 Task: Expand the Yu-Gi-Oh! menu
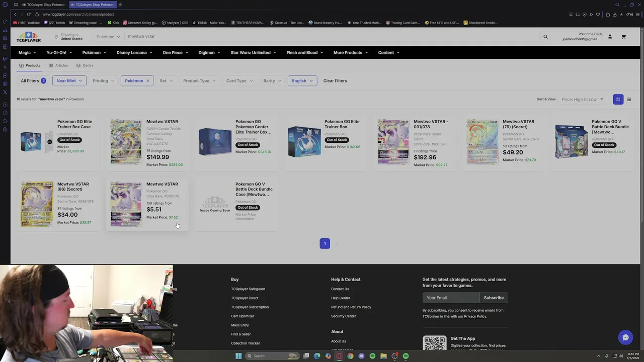click(x=59, y=52)
